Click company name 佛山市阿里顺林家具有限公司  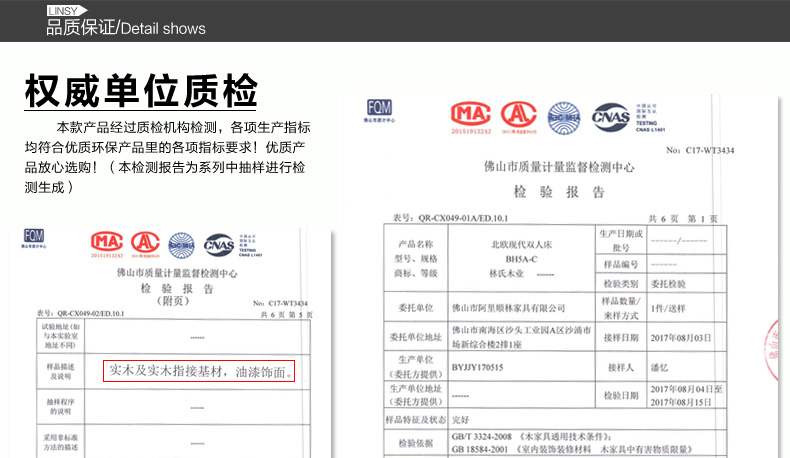[x=508, y=308]
